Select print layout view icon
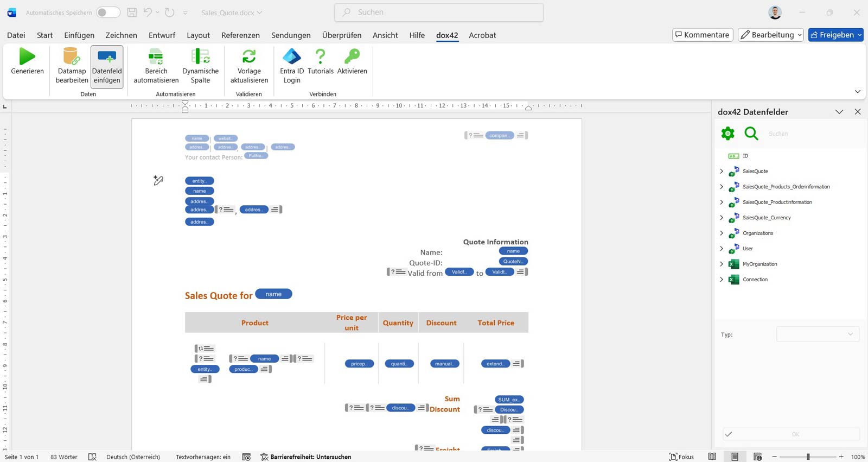Screen dimensions: 868x462 pos(735,457)
